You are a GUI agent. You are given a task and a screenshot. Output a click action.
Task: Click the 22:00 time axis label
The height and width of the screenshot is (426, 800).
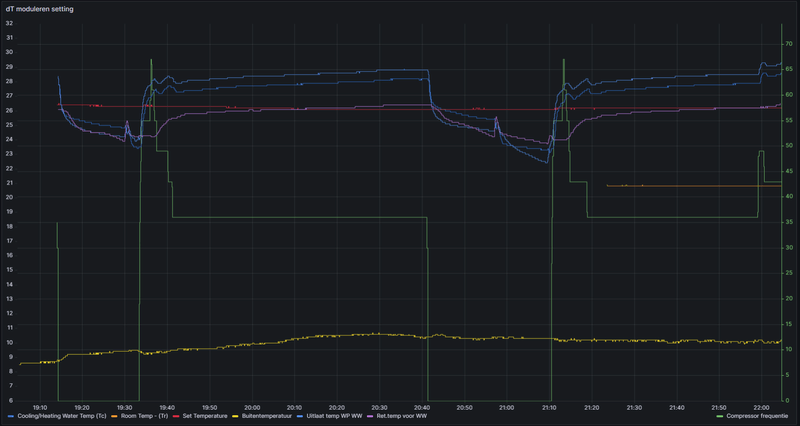[761, 408]
